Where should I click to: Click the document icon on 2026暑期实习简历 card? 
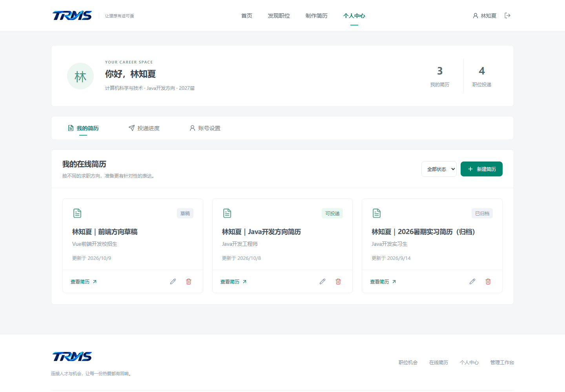point(377,213)
